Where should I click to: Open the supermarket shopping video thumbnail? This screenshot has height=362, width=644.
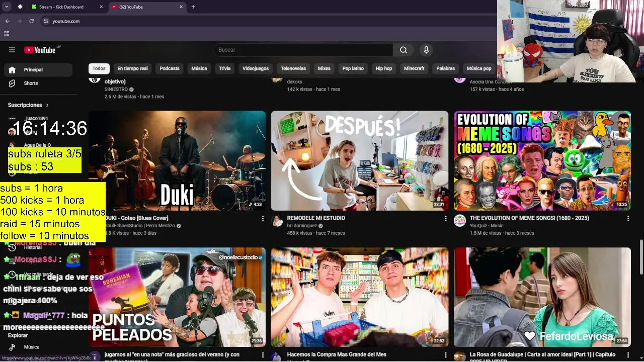(x=360, y=297)
